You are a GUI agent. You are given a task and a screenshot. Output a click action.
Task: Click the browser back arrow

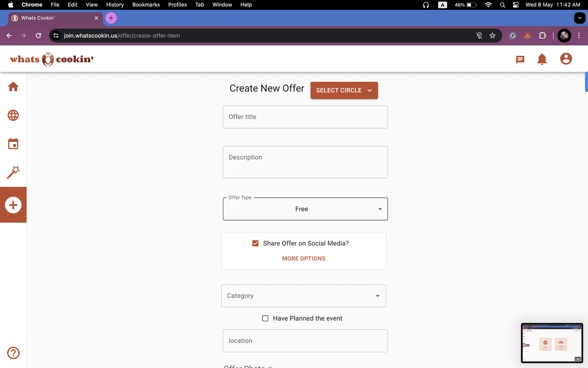(9, 36)
